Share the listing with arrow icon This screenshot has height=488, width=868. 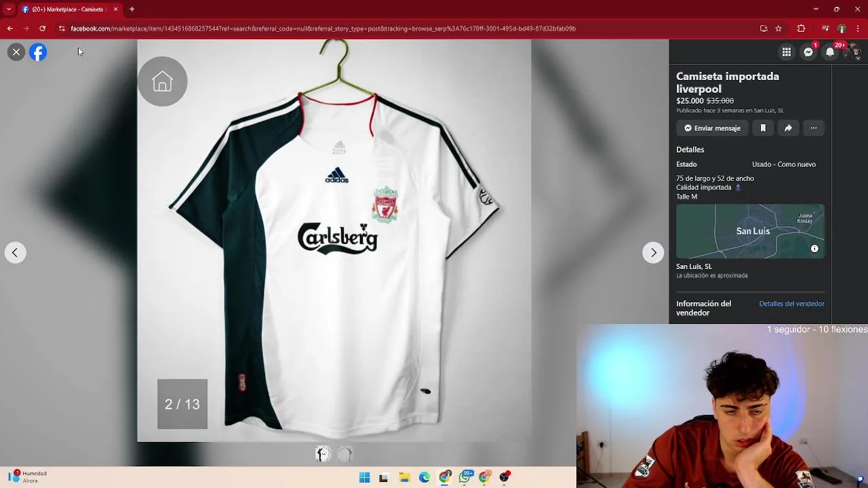pos(788,128)
